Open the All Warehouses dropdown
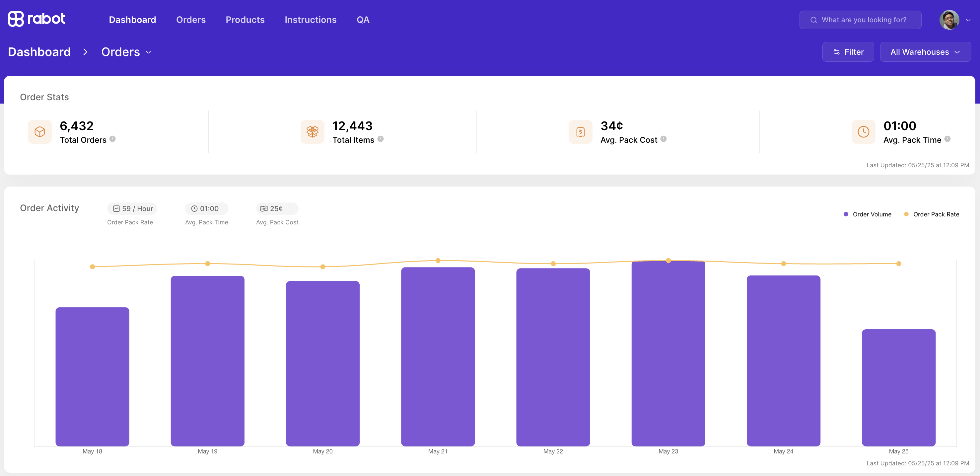The height and width of the screenshot is (476, 980). tap(925, 52)
